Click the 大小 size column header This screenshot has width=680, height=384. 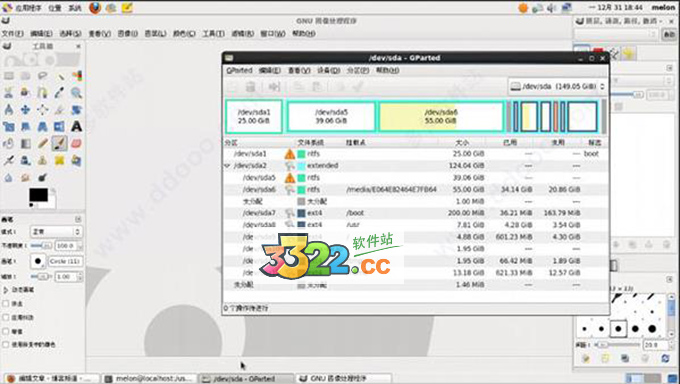click(x=462, y=142)
